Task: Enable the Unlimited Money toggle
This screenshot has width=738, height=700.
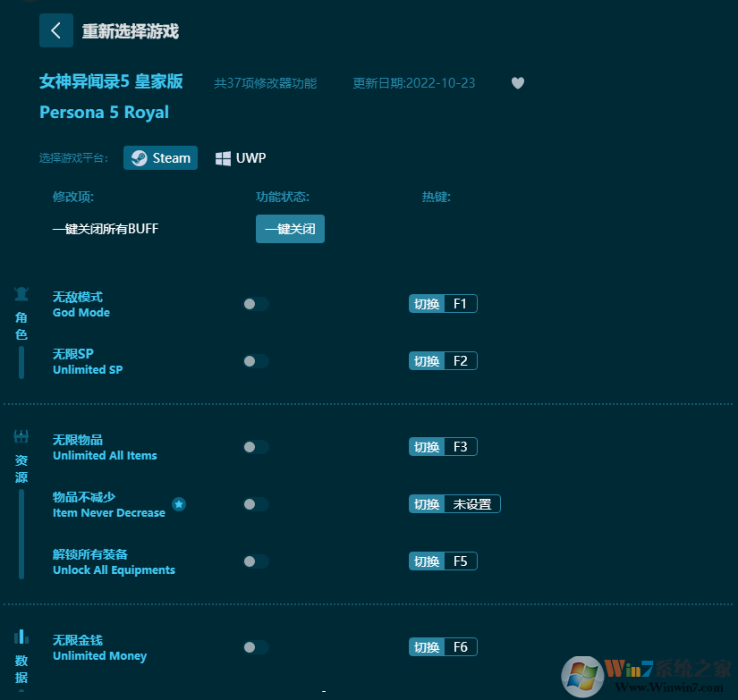Action: tap(255, 647)
